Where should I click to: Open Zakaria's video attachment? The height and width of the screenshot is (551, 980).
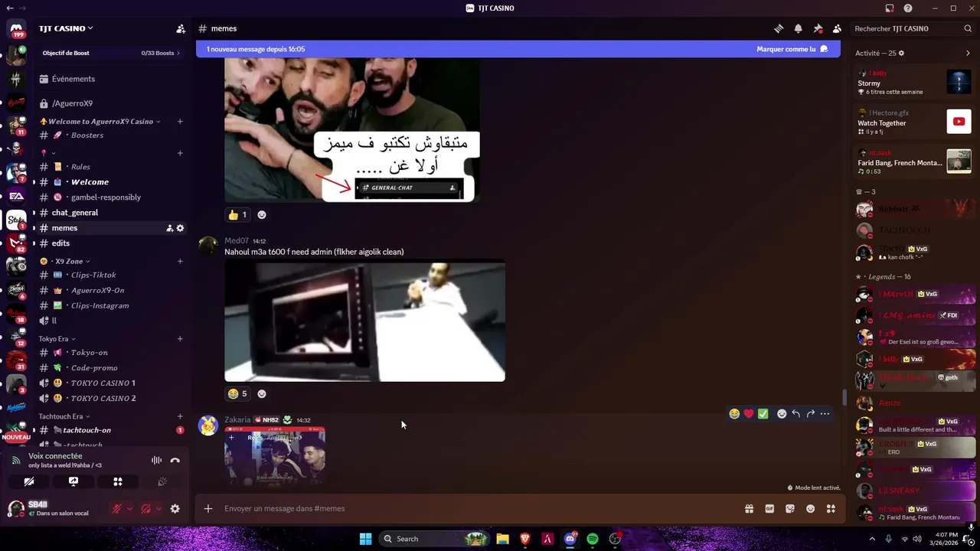(275, 456)
